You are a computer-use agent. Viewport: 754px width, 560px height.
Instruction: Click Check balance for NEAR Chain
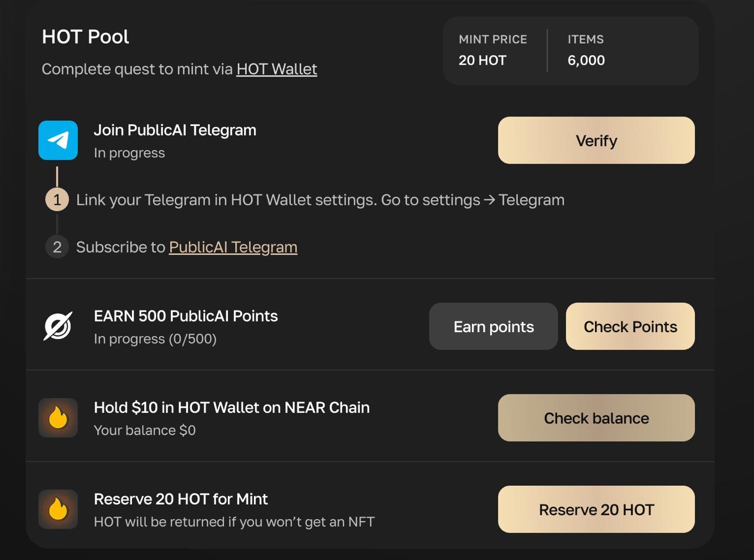596,417
